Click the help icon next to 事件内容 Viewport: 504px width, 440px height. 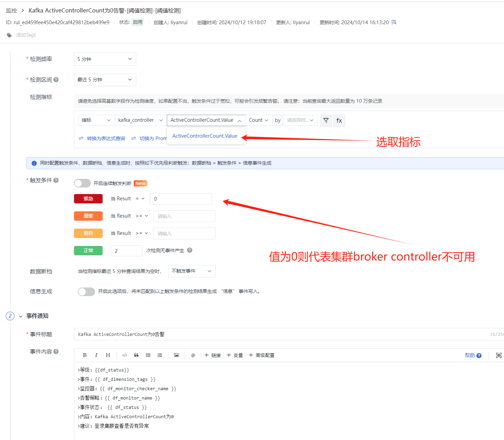56,351
